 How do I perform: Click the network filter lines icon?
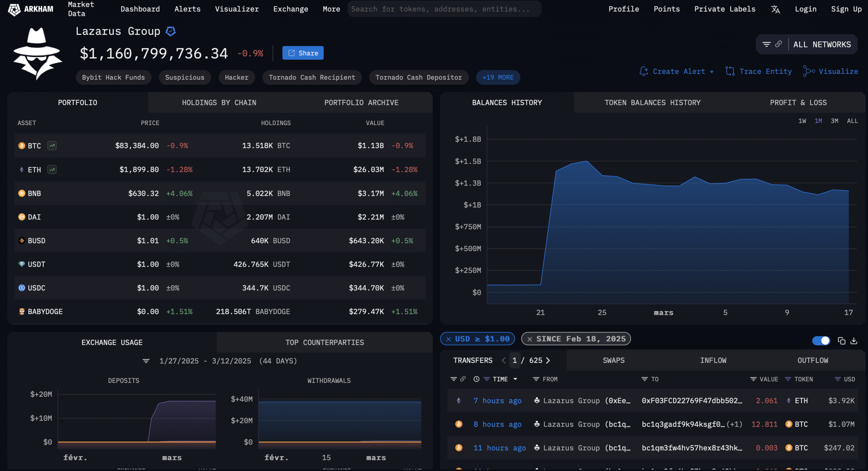tap(766, 44)
